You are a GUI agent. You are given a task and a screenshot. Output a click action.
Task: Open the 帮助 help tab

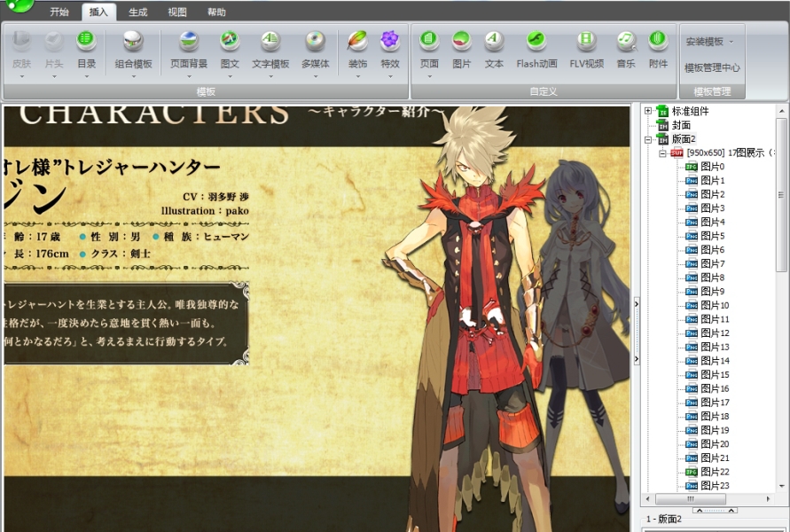click(x=216, y=12)
